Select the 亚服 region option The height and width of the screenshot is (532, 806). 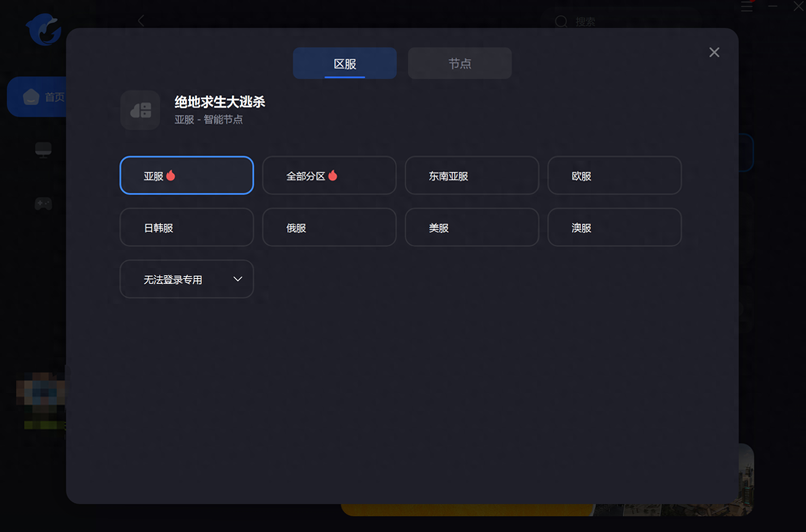point(187,175)
